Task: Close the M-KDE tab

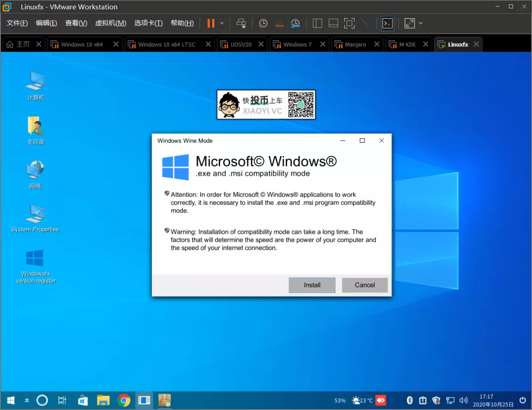Action: click(x=426, y=44)
